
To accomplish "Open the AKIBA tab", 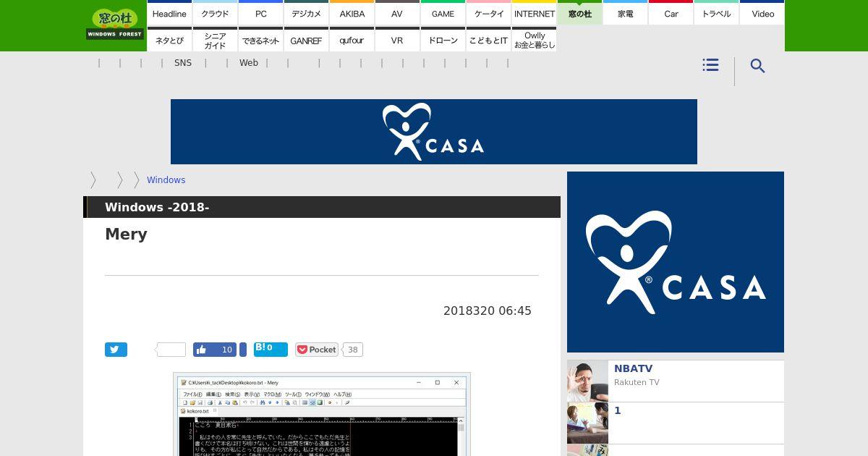I will click(352, 13).
